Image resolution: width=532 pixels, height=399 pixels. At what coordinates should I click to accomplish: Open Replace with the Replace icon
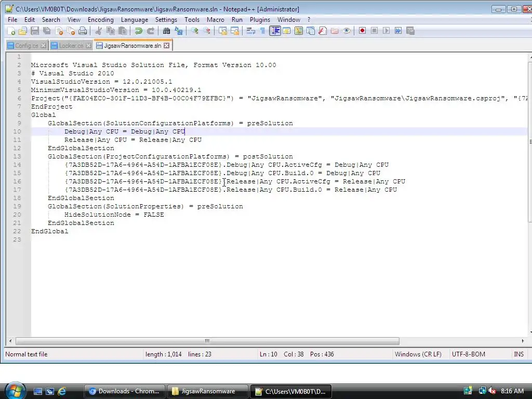[179, 31]
